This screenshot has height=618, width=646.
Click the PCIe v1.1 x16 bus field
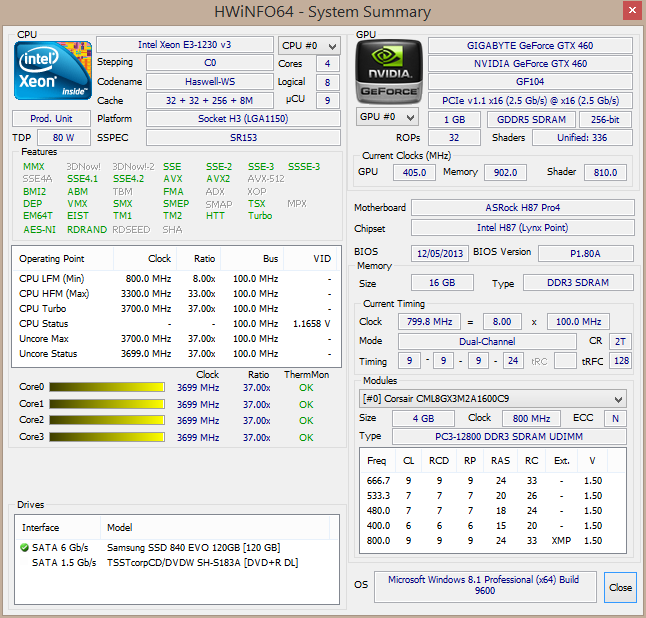[530, 101]
